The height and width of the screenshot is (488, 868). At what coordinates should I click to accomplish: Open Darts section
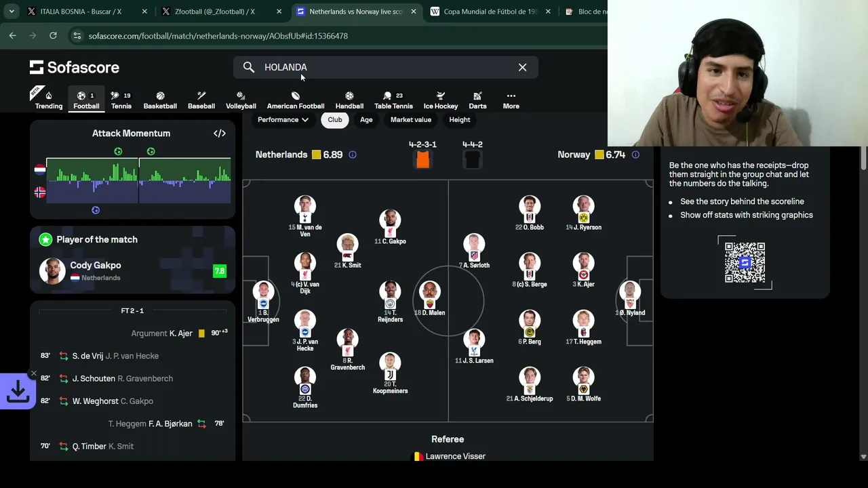[x=477, y=100]
